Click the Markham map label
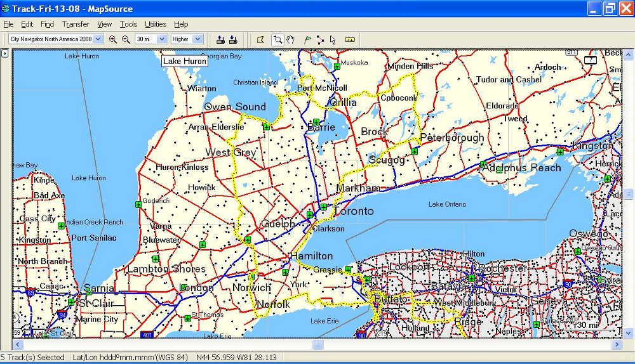635x364 pixels. [x=358, y=188]
